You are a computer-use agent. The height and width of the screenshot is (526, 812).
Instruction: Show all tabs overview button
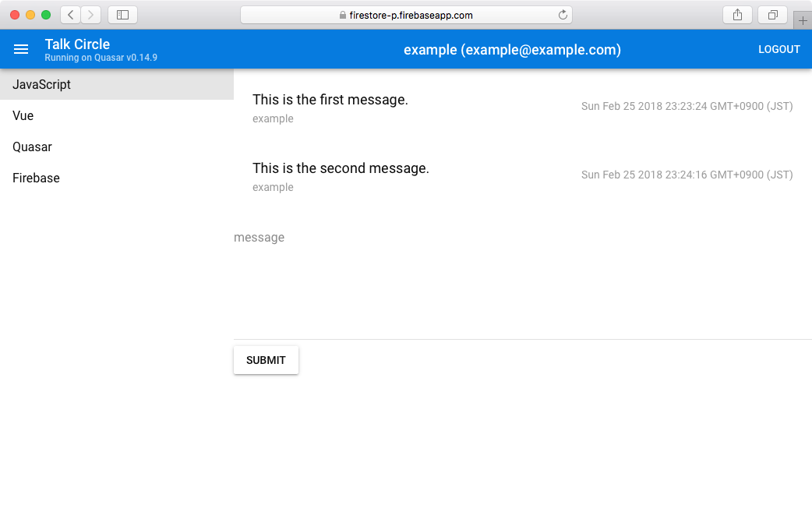pyautogui.click(x=772, y=15)
